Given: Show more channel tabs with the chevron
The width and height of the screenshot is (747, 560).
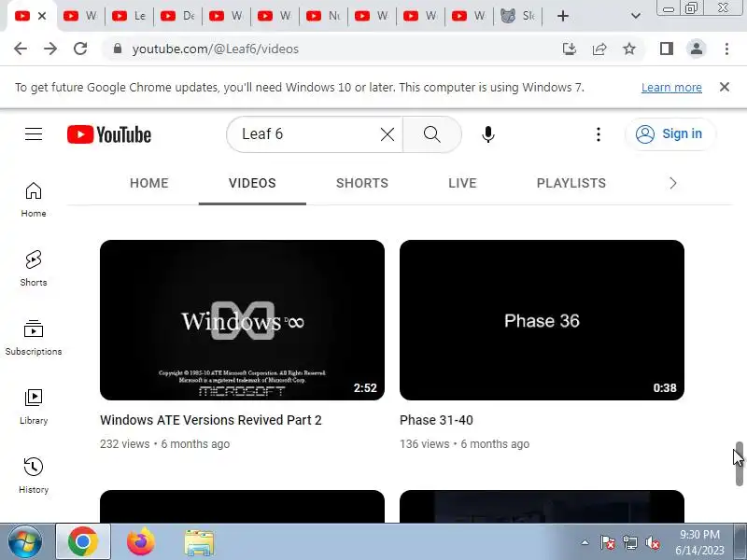Looking at the screenshot, I should tap(672, 183).
